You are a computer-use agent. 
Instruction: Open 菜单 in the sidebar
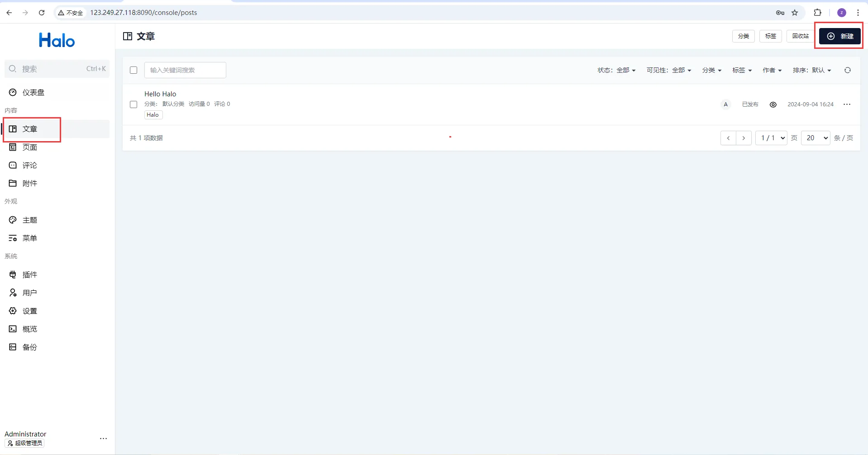click(57, 238)
